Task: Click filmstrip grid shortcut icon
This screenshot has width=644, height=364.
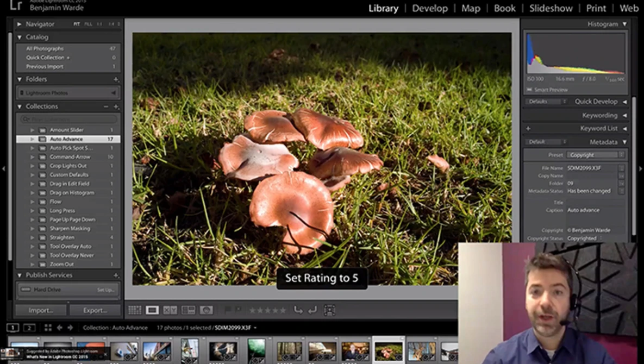Action: click(x=48, y=328)
